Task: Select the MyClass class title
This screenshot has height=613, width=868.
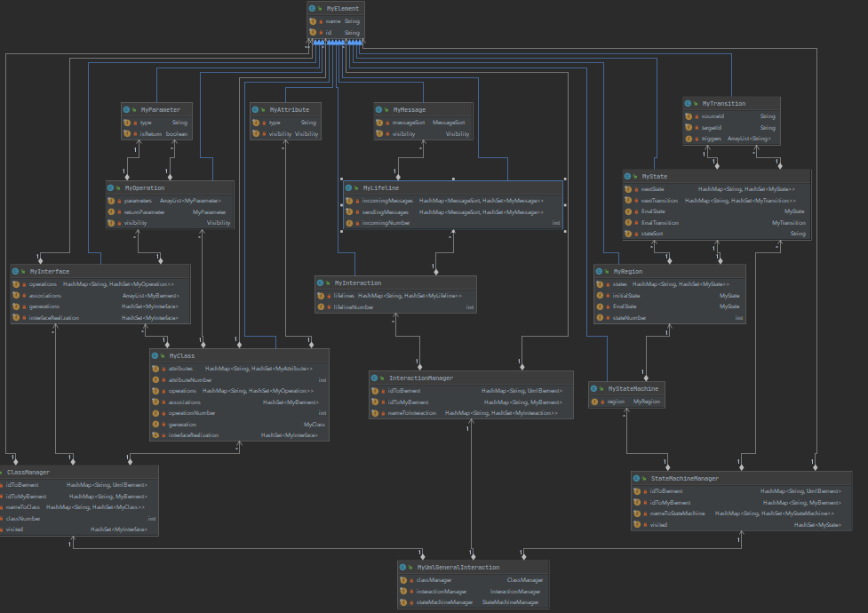Action: coord(181,355)
